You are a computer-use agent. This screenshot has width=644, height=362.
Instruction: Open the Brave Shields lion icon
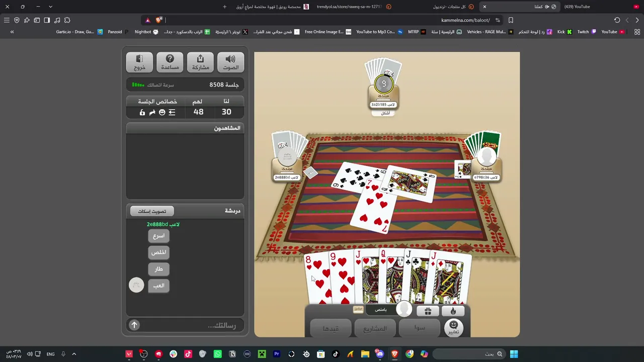[159, 20]
